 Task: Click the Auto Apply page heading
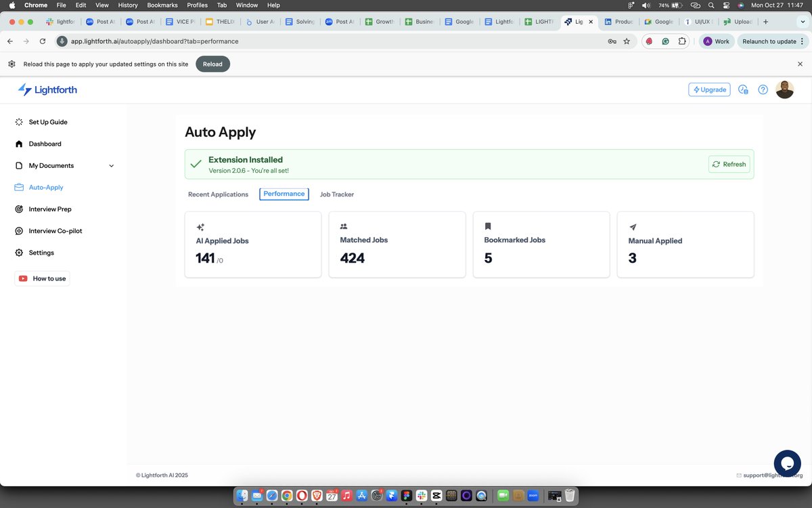[221, 132]
